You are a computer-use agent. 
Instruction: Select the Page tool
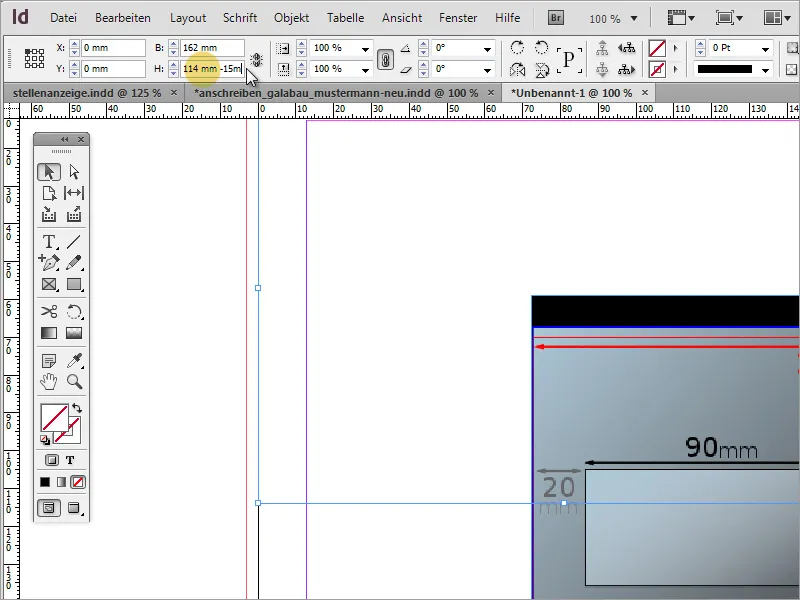pos(49,193)
